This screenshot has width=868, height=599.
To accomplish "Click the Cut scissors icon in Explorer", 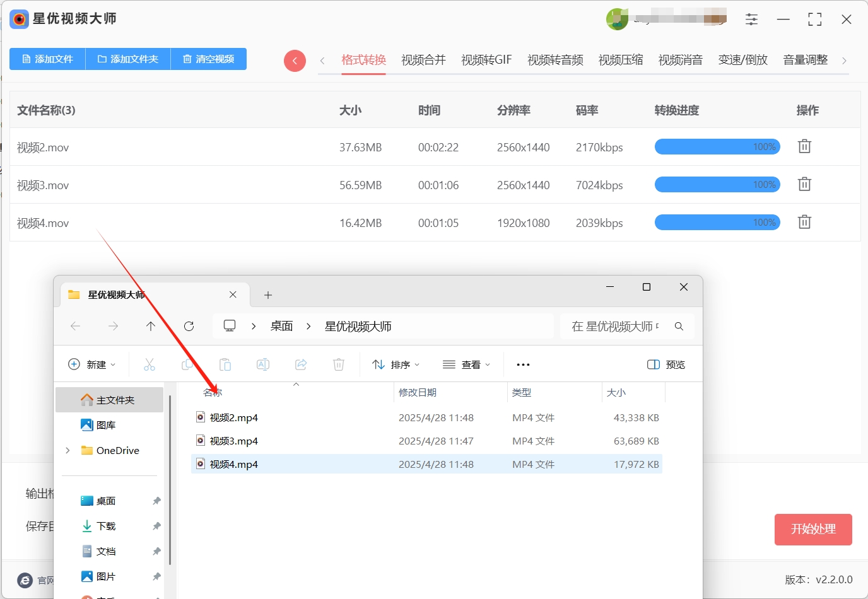I will point(150,364).
